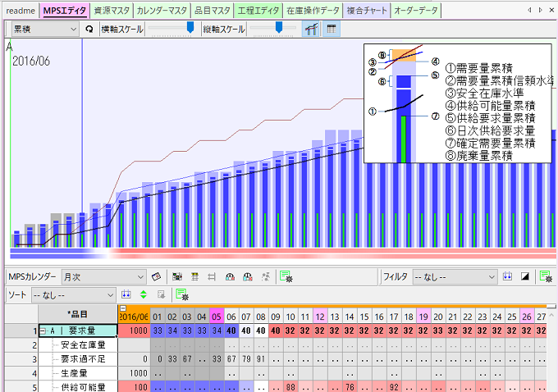558x392 pixels.
Task: Click the refresh icon beside the 累積 dropdown
Action: click(x=89, y=29)
